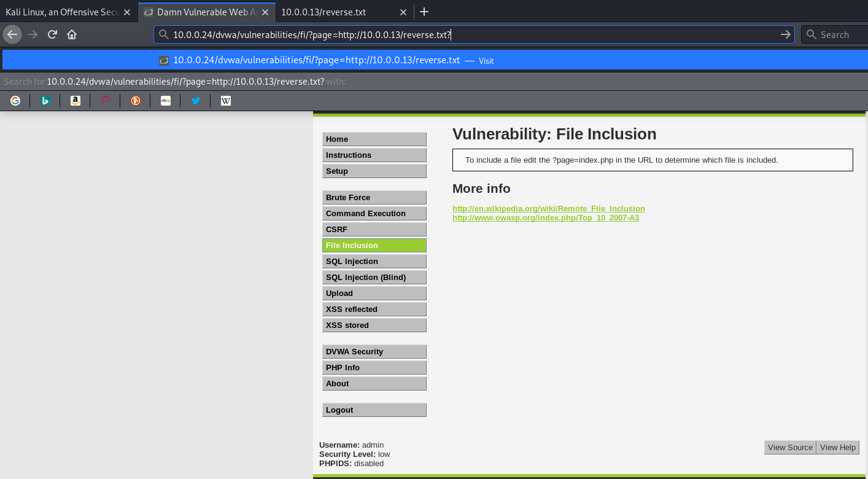Select the autocomplete suggestion to visit reverse.txt
The image size is (868, 479).
click(434, 60)
